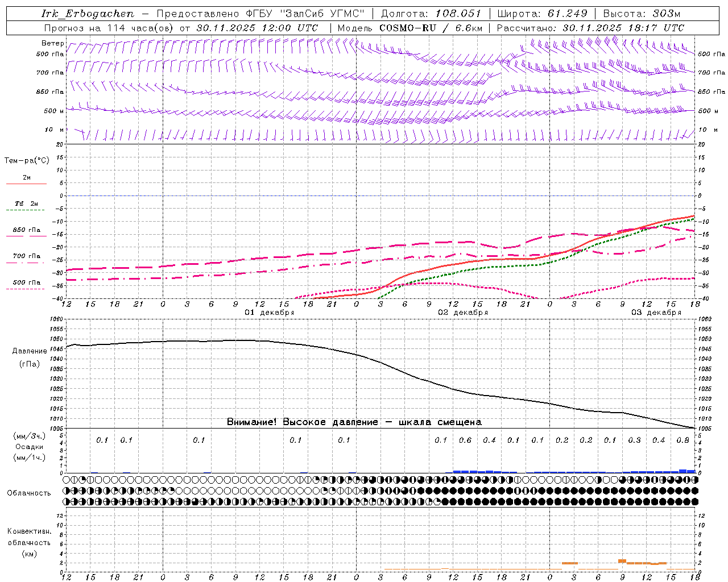
Task: Click the temperature label "Тем-ра(°C)"
Action: tap(27, 161)
